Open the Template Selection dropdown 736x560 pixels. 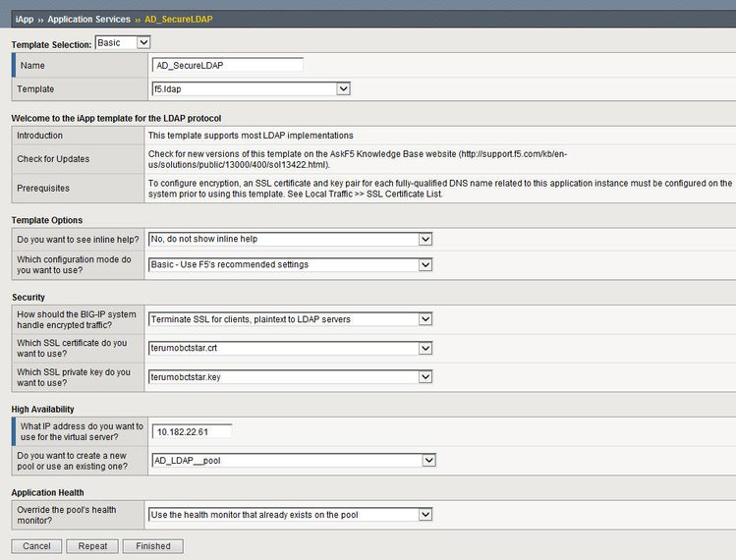click(123, 43)
